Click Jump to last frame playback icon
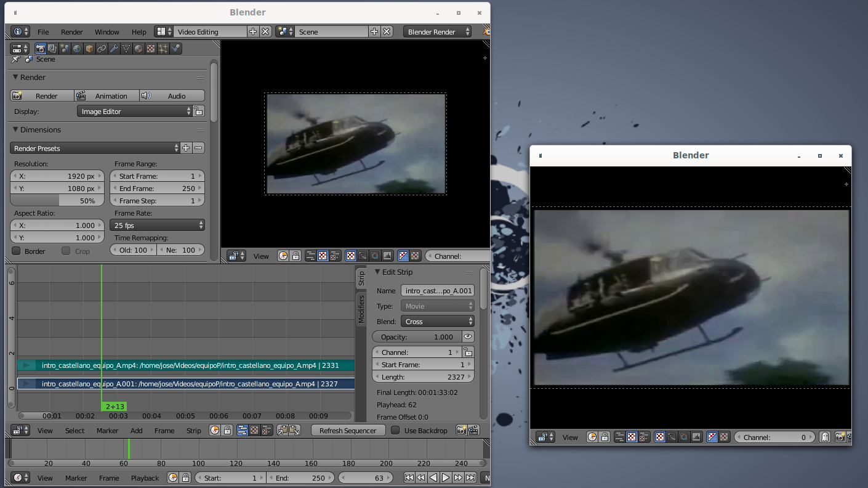Image resolution: width=868 pixels, height=488 pixels. [x=470, y=478]
